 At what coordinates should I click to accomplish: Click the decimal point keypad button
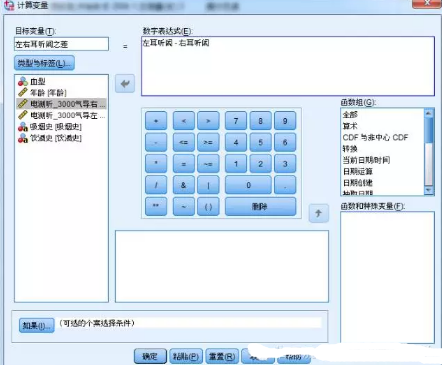point(285,185)
